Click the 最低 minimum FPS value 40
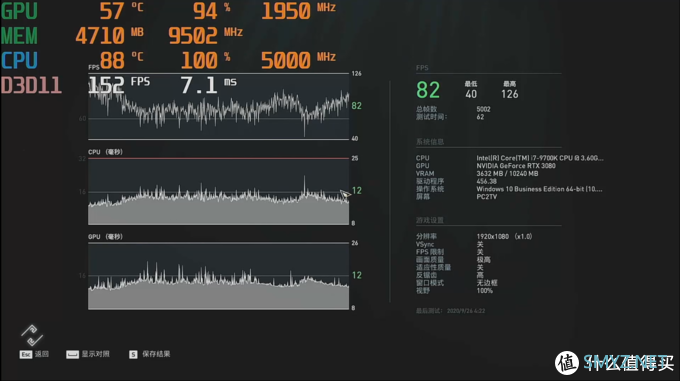 (x=471, y=94)
